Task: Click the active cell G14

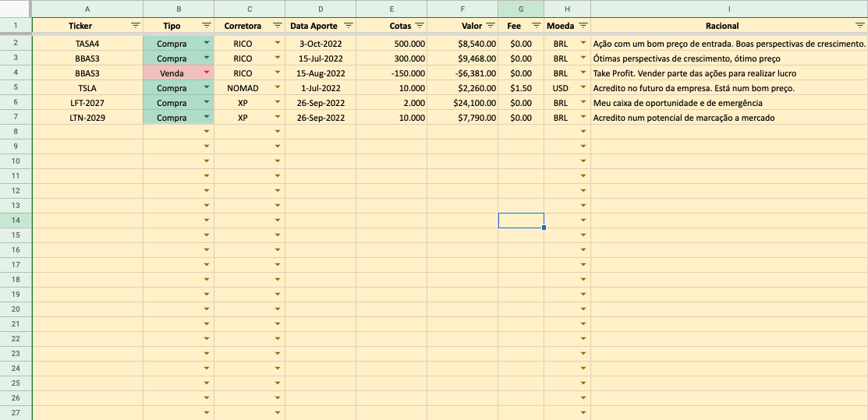Action: (521, 221)
